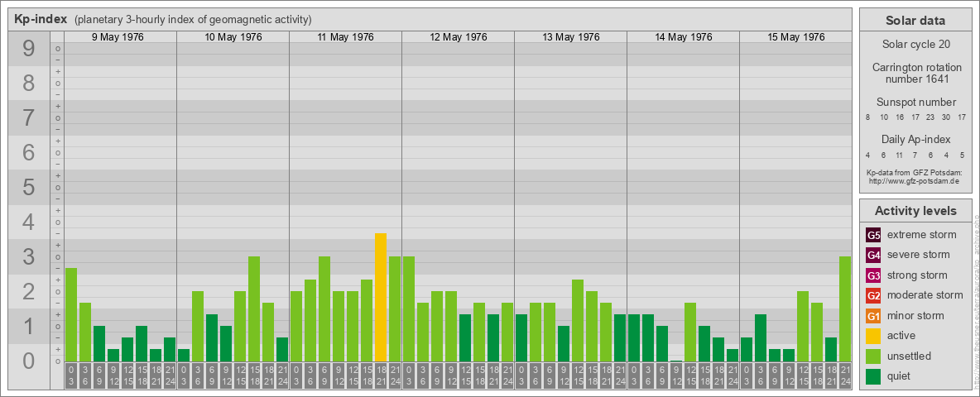This screenshot has width=980, height=397.
Task: Click the 18 21 time label under 11 May
Action: point(381,375)
